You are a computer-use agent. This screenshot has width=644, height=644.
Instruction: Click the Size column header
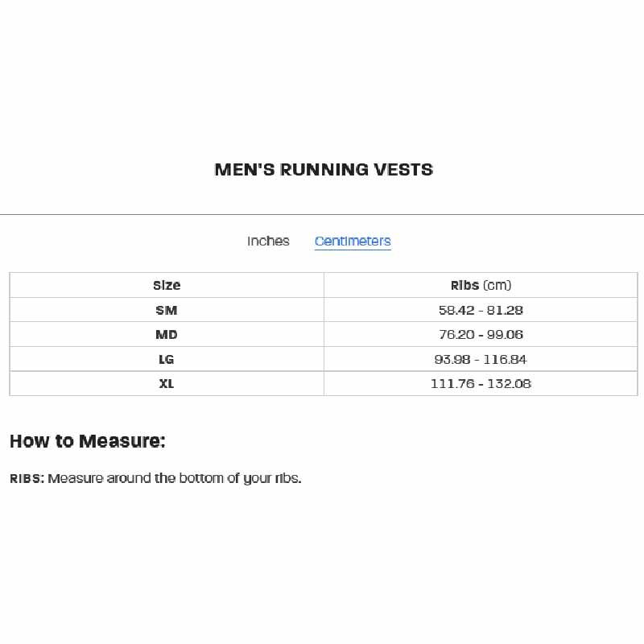[x=167, y=285]
